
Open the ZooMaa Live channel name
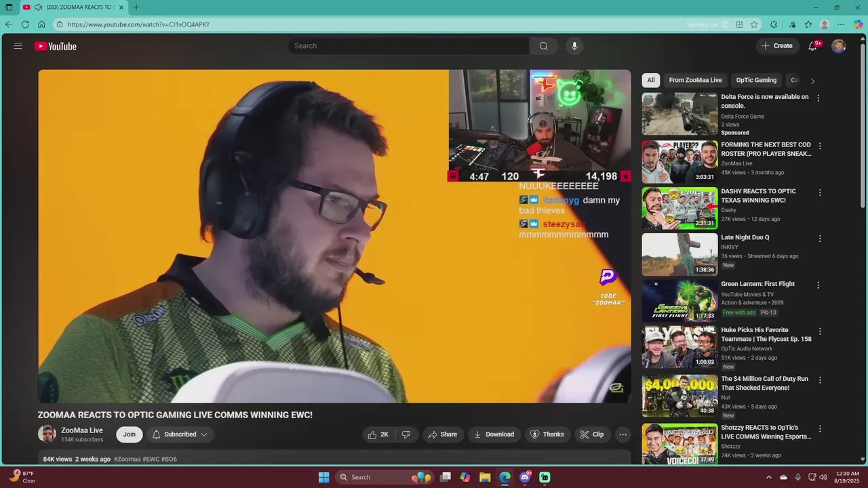pos(82,430)
